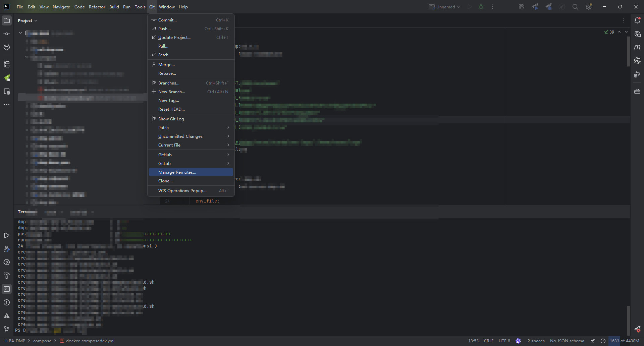Expand the Project view dropdown

[28, 20]
